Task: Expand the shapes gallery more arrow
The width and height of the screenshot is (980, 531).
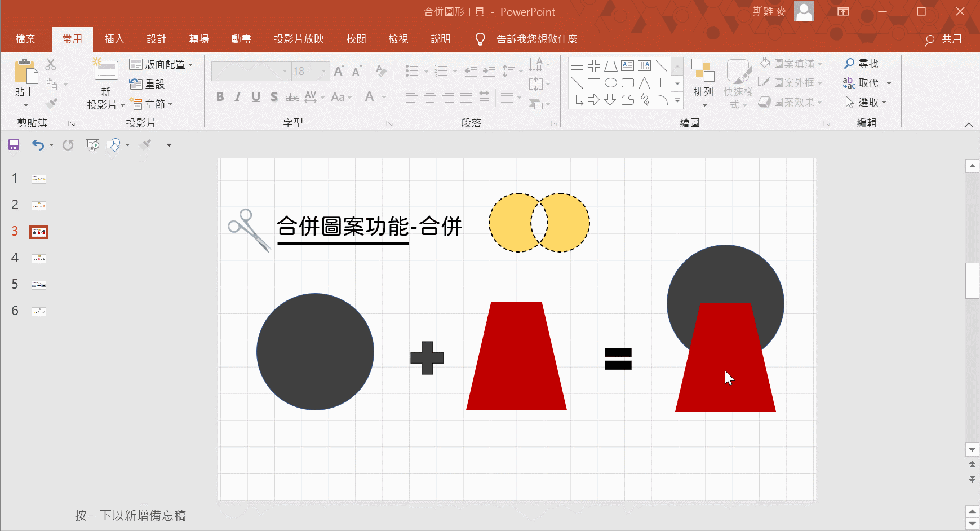Action: pyautogui.click(x=677, y=101)
